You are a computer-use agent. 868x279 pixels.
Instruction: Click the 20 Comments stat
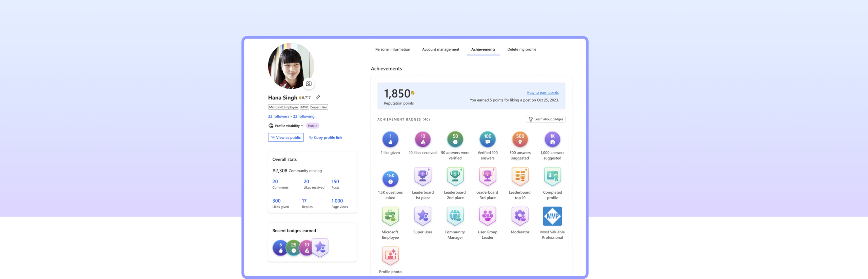pyautogui.click(x=280, y=184)
